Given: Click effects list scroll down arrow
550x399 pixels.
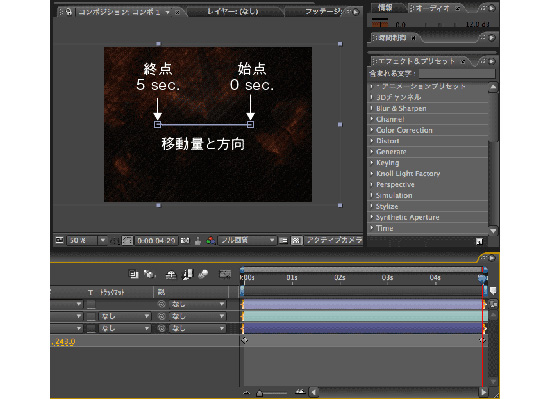Looking at the screenshot, I should point(493,231).
